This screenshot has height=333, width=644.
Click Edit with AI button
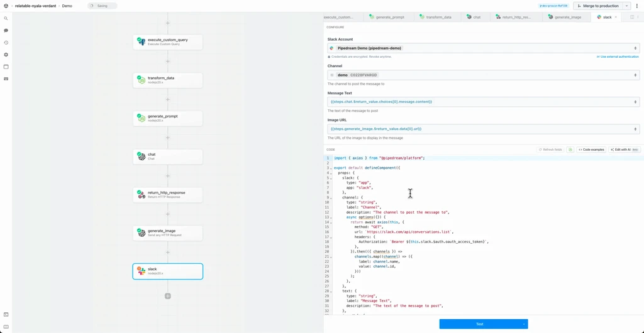pyautogui.click(x=625, y=150)
